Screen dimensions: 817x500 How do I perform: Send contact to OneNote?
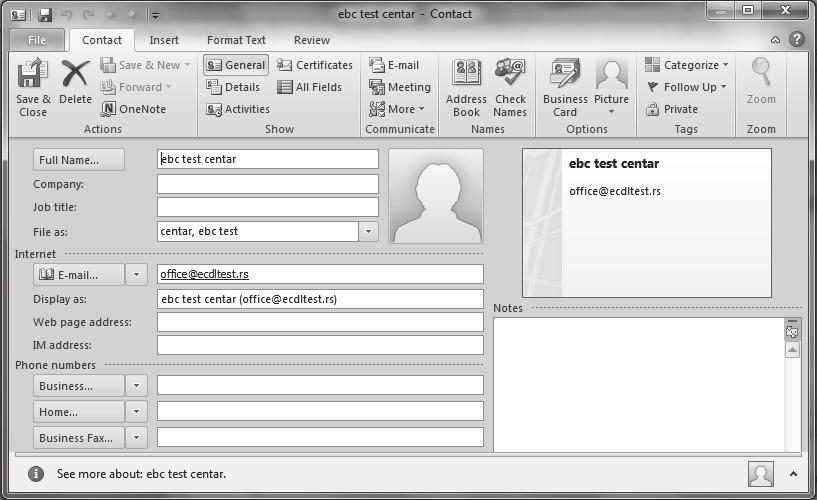click(133, 109)
